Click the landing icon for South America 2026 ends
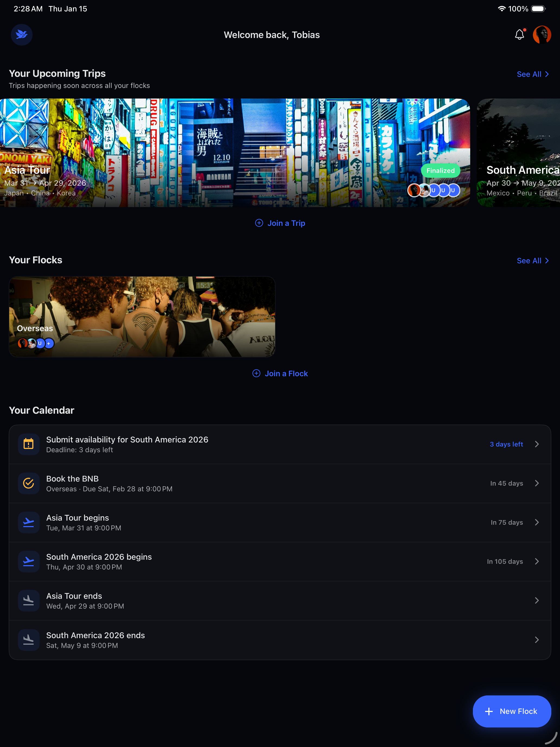 click(29, 640)
